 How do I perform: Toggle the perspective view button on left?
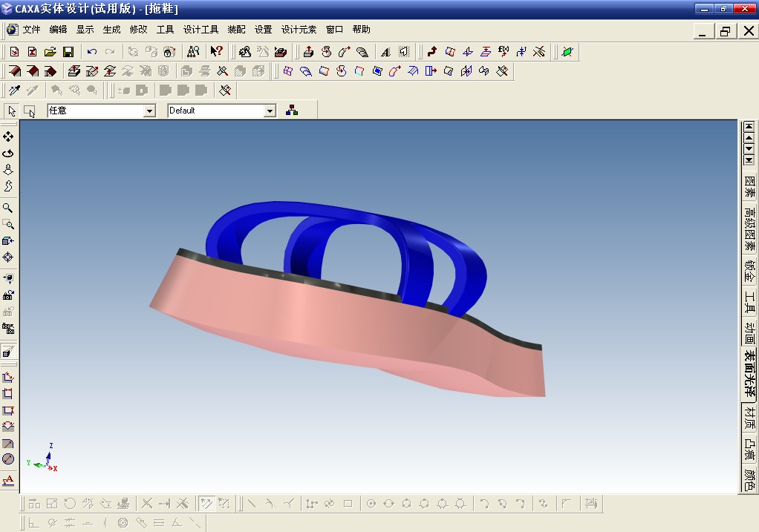(8, 352)
